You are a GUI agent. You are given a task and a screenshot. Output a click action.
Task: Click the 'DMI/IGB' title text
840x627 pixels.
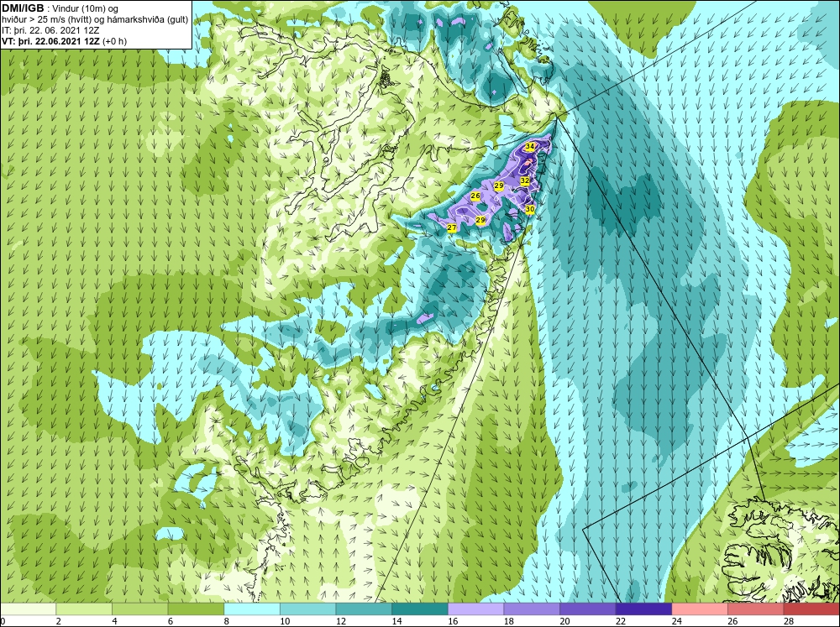point(23,8)
